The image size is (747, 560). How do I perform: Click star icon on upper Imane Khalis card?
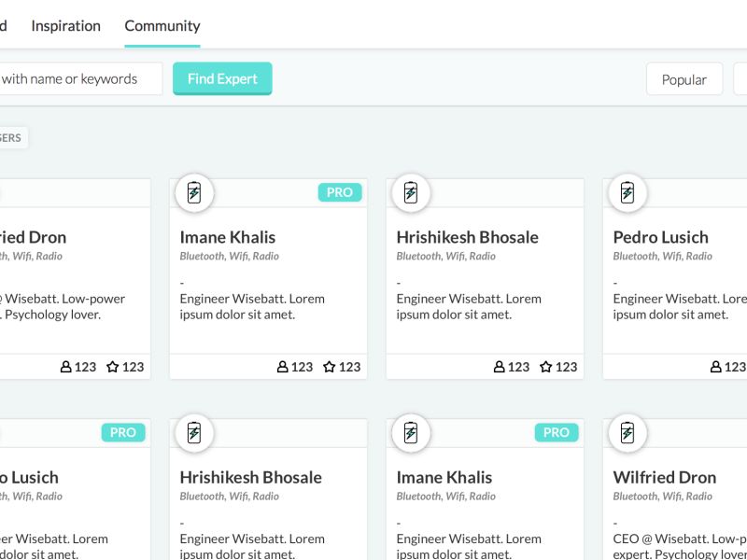(330, 367)
